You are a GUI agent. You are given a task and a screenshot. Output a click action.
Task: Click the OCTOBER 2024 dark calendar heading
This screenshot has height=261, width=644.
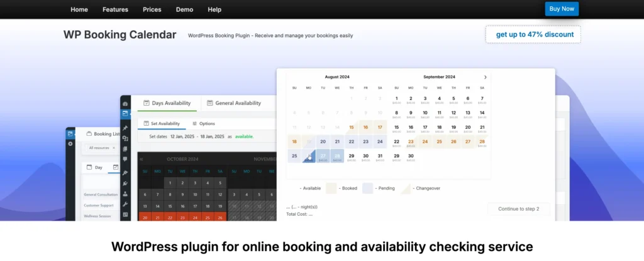coord(182,159)
